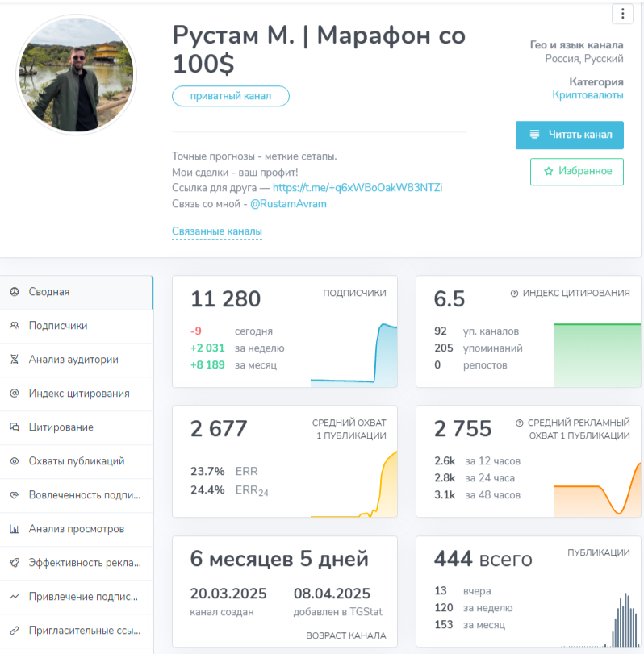Go to Анализ аудитории
644x654 pixels.
click(x=77, y=360)
